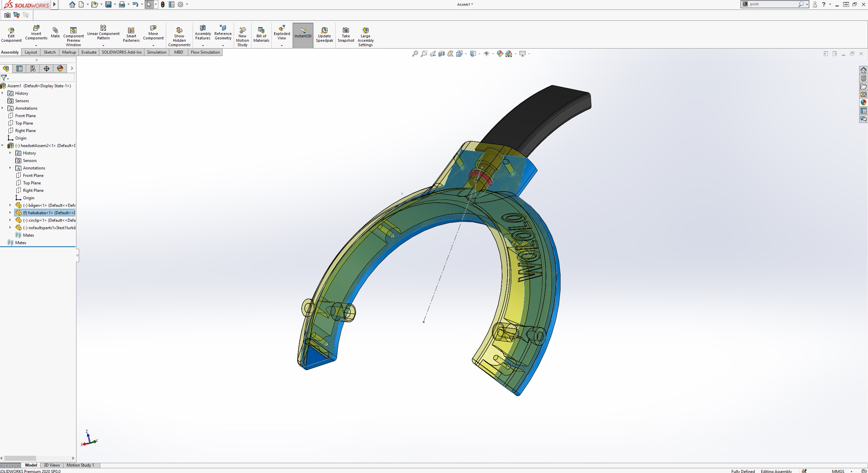This screenshot has width=868, height=473.
Task: Open the MBD tab
Action: pyautogui.click(x=179, y=52)
